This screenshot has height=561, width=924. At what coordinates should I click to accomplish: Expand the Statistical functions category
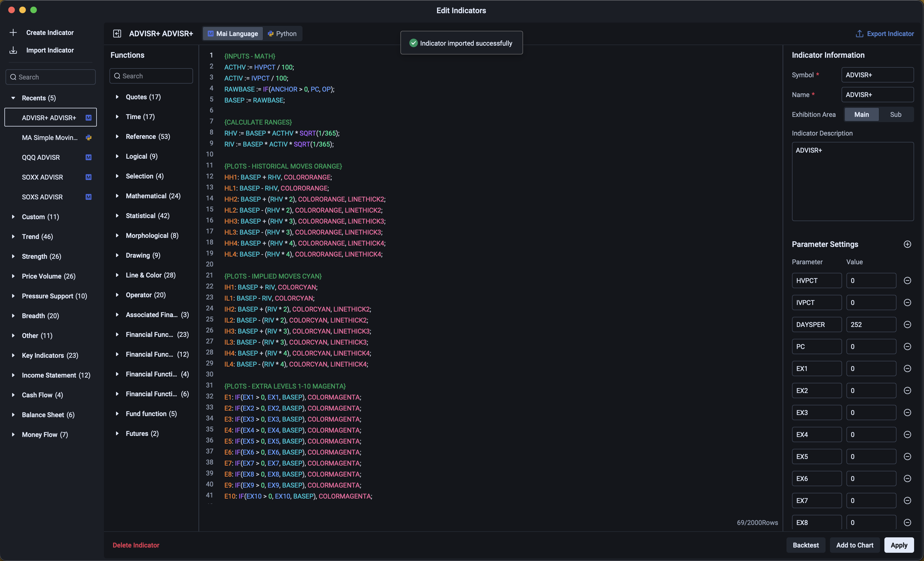point(117,216)
